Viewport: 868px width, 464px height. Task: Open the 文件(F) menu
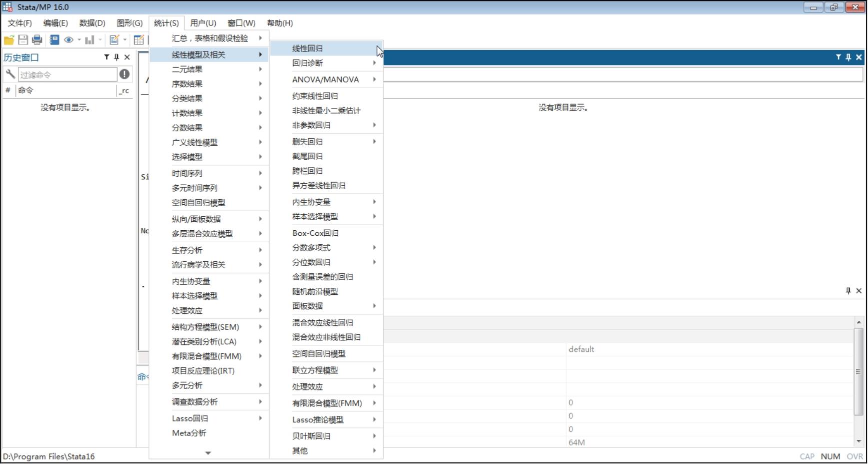pos(20,23)
